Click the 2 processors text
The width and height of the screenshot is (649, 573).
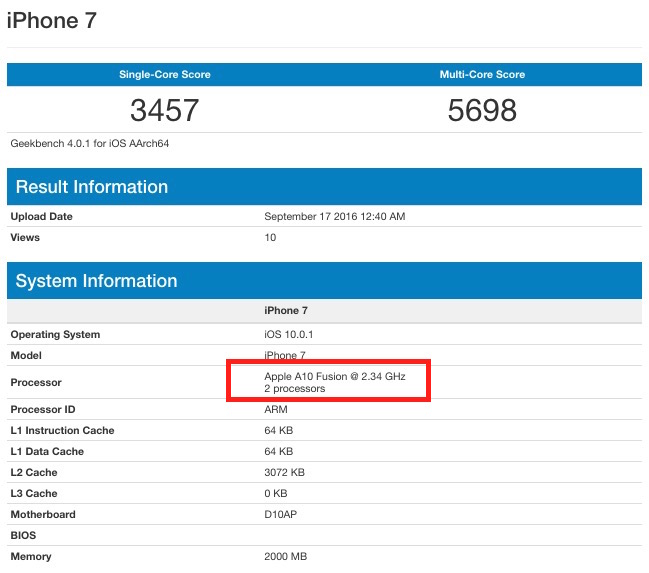295,388
